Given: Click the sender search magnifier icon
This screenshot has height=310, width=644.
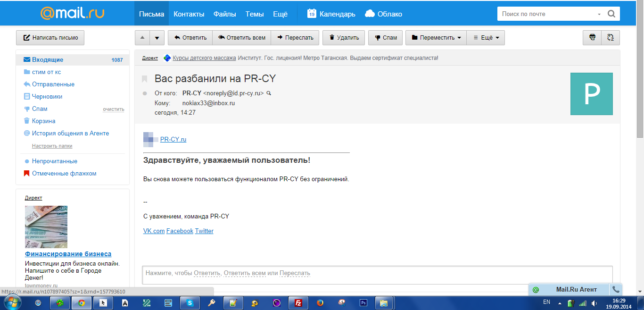Looking at the screenshot, I should (269, 93).
